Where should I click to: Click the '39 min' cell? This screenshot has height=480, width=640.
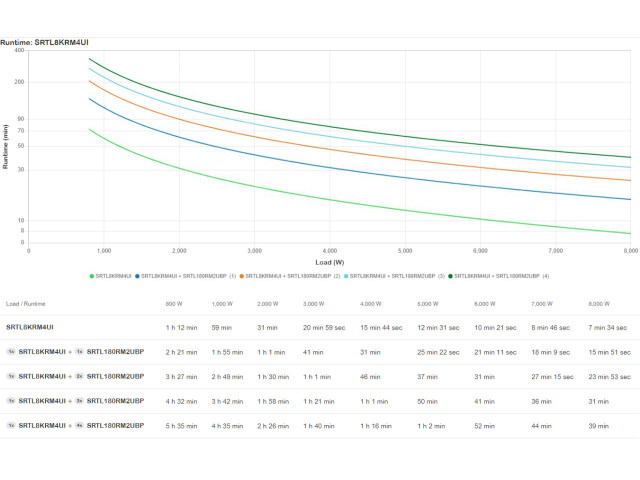pos(599,426)
